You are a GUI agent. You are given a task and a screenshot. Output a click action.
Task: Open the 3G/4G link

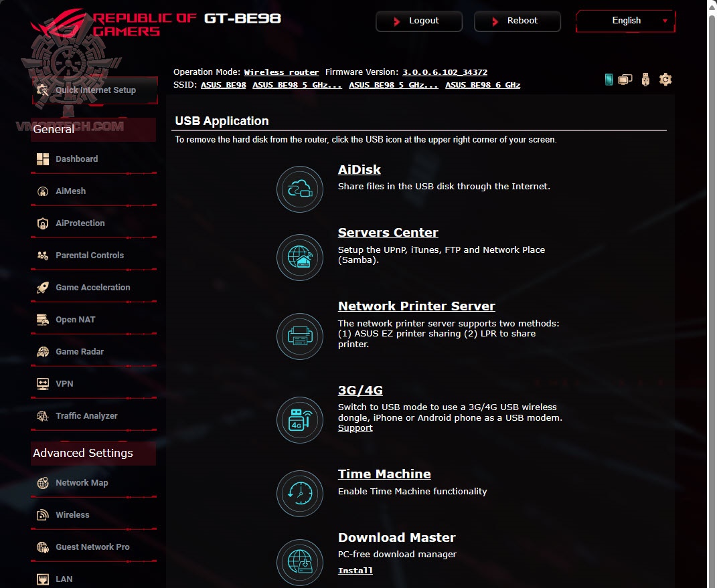click(360, 390)
